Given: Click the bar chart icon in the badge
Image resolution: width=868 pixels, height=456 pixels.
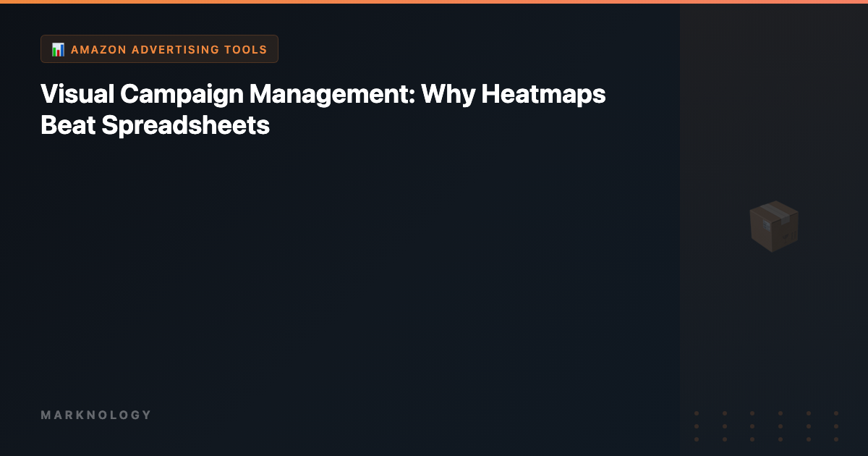Looking at the screenshot, I should pyautogui.click(x=58, y=49).
